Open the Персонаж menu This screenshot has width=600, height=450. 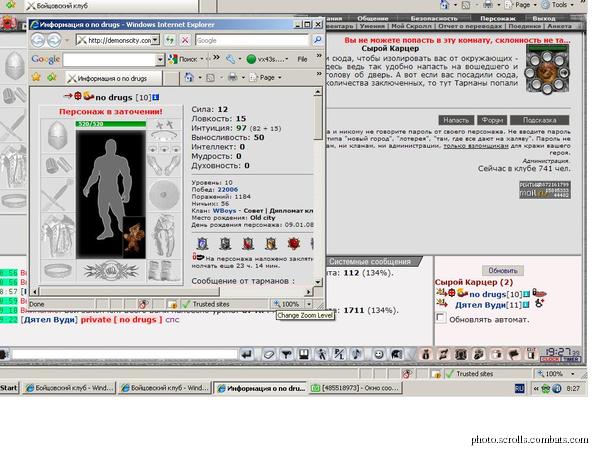click(x=498, y=18)
